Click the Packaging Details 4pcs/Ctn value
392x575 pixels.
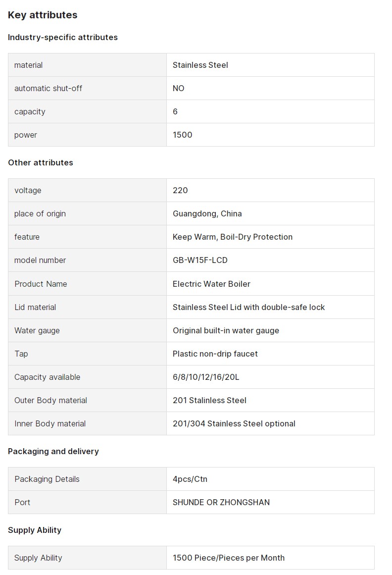(x=190, y=479)
